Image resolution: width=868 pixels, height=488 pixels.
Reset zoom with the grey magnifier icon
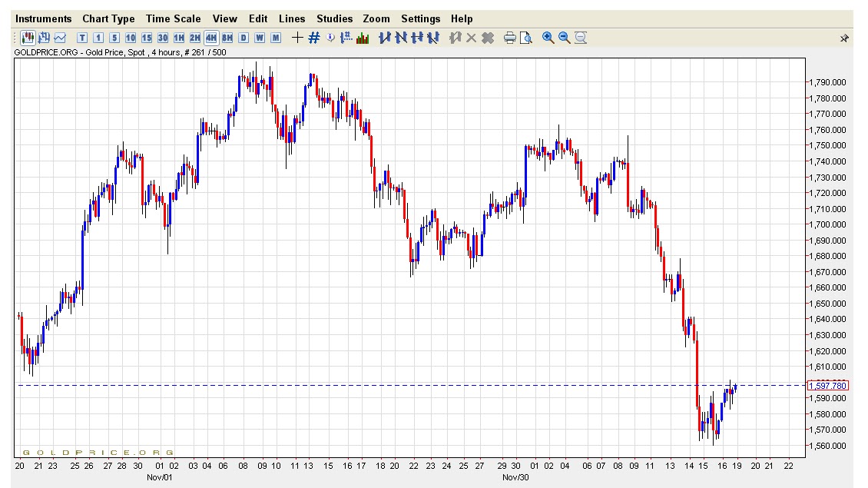click(x=580, y=38)
